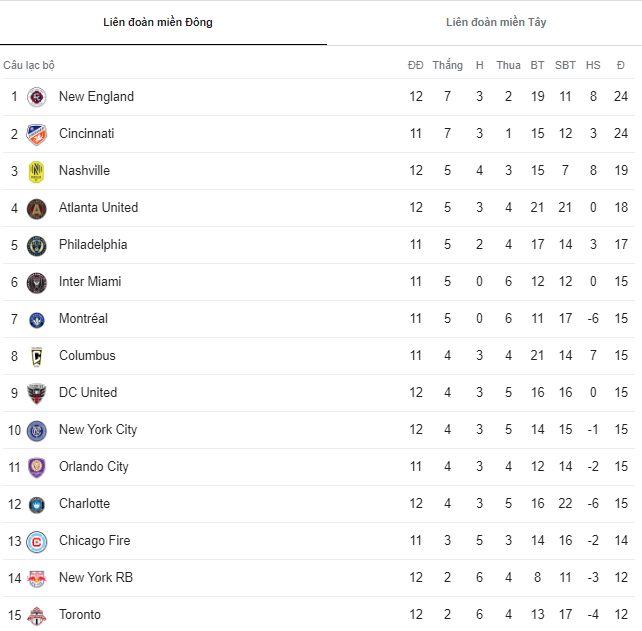The width and height of the screenshot is (642, 631).
Task: Click the Atlanta United team logo
Action: pyautogui.click(x=37, y=208)
